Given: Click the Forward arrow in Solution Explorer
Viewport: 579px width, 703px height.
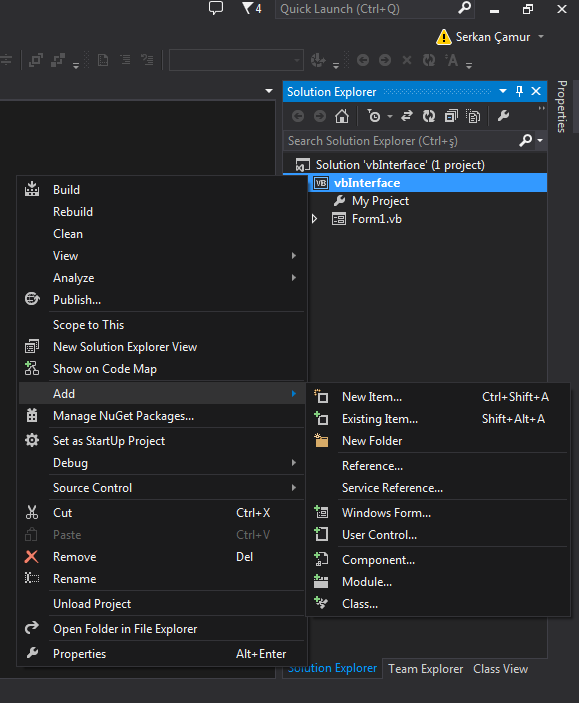Looking at the screenshot, I should pyautogui.click(x=320, y=117).
